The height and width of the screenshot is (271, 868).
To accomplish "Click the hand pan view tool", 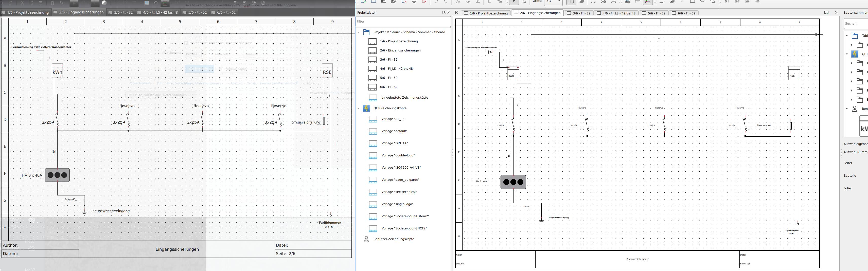I will click(524, 2).
